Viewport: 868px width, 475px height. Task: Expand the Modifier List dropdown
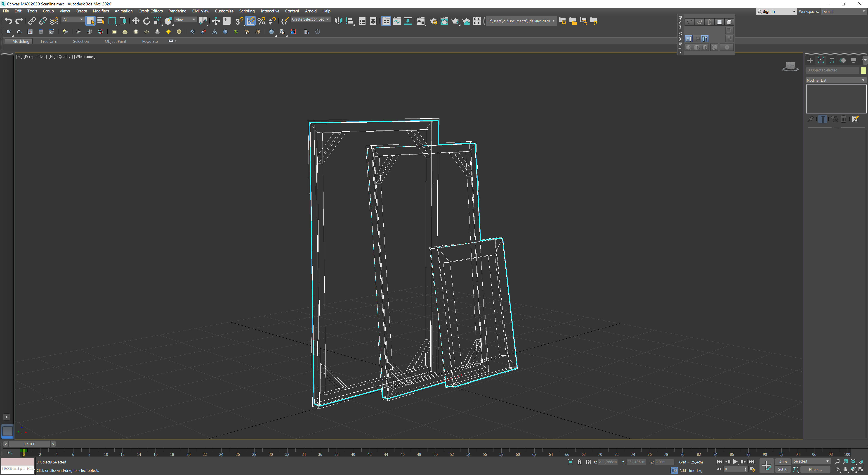836,80
